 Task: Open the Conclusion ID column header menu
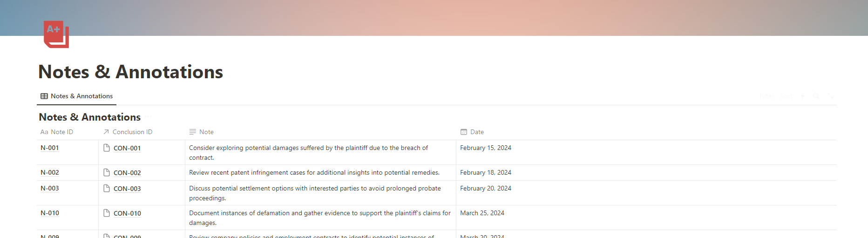coord(142,132)
